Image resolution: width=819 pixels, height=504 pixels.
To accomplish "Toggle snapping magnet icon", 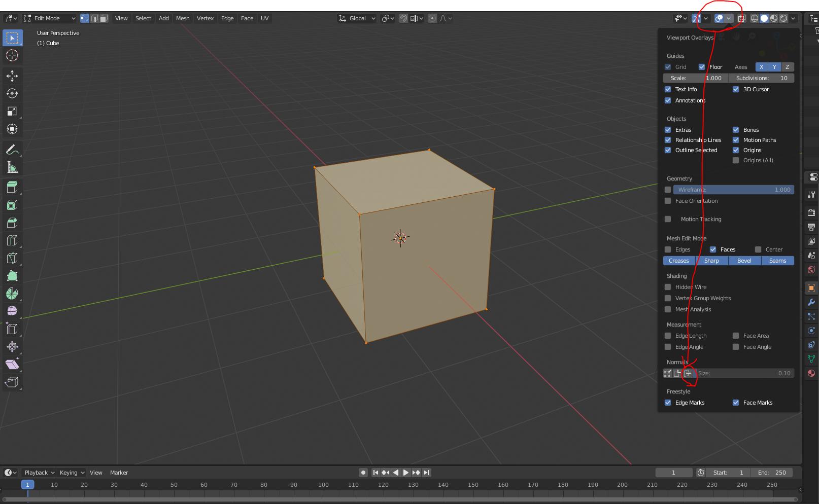I will click(x=403, y=18).
